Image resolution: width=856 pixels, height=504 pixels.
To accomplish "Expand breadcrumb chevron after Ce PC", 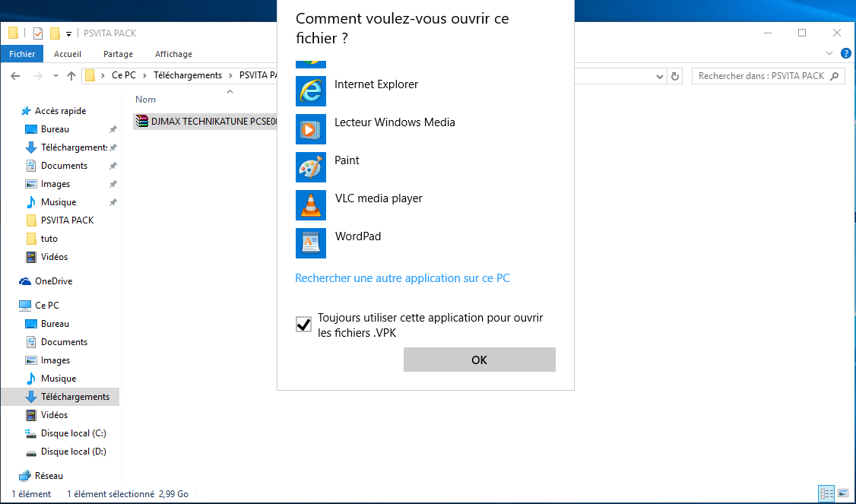I will tap(144, 75).
